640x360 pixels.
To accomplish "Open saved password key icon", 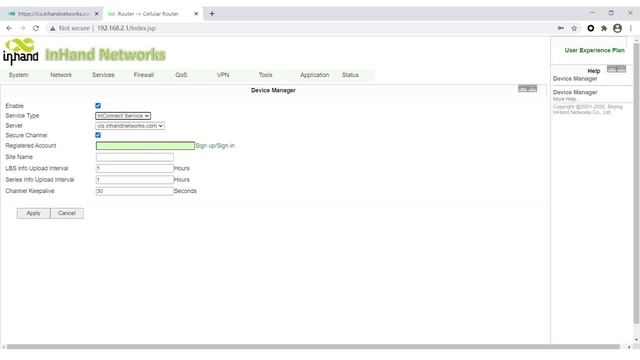I will pyautogui.click(x=561, y=28).
